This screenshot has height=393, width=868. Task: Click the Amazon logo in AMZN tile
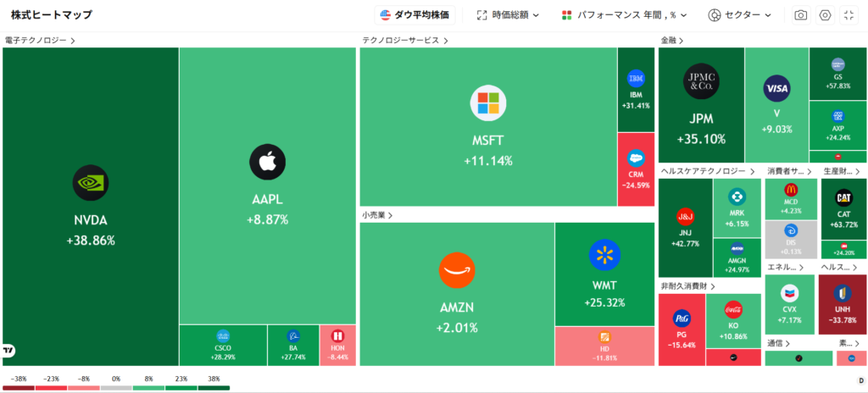click(457, 271)
